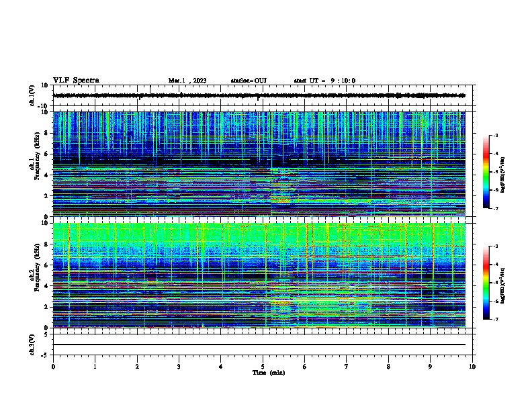Click time axis tick label "8"
532x411 pixels.
(388, 367)
